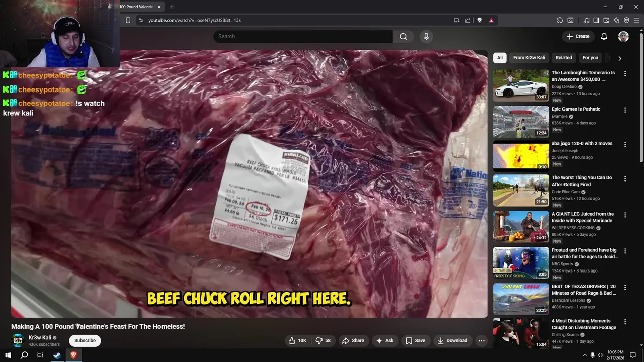Dislike the video (58)
644x362 pixels.
(x=323, y=341)
